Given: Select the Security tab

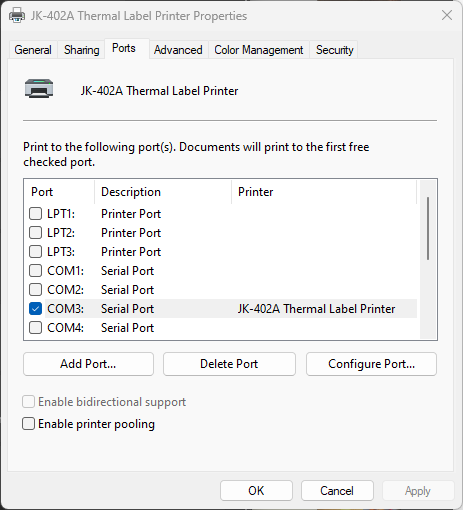Looking at the screenshot, I should click(334, 50).
